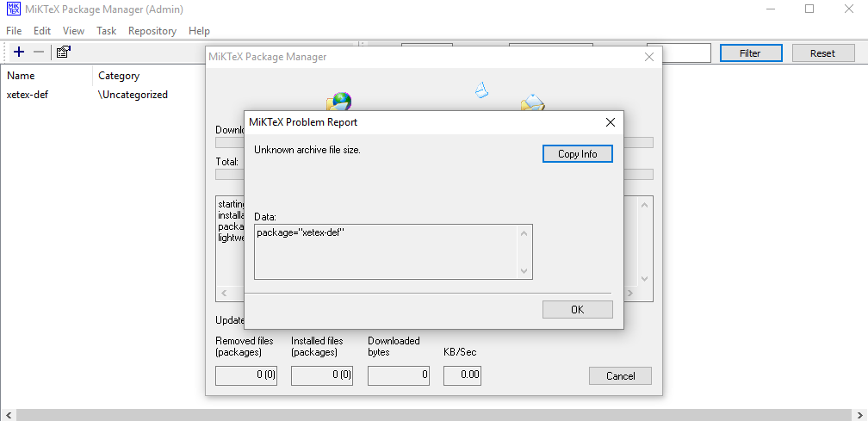Screen dimensions: 868x421
Task: Close the MiKTeX Problem Report dialog
Action: click(x=610, y=122)
